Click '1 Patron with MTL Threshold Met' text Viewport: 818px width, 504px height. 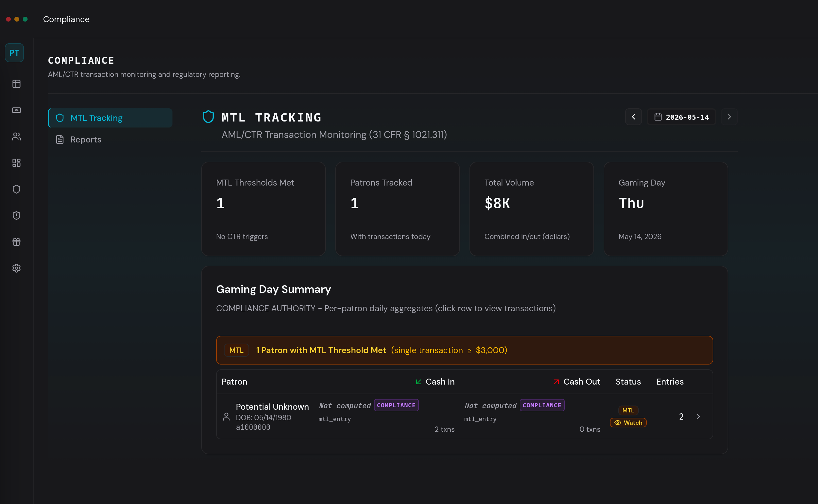321,350
